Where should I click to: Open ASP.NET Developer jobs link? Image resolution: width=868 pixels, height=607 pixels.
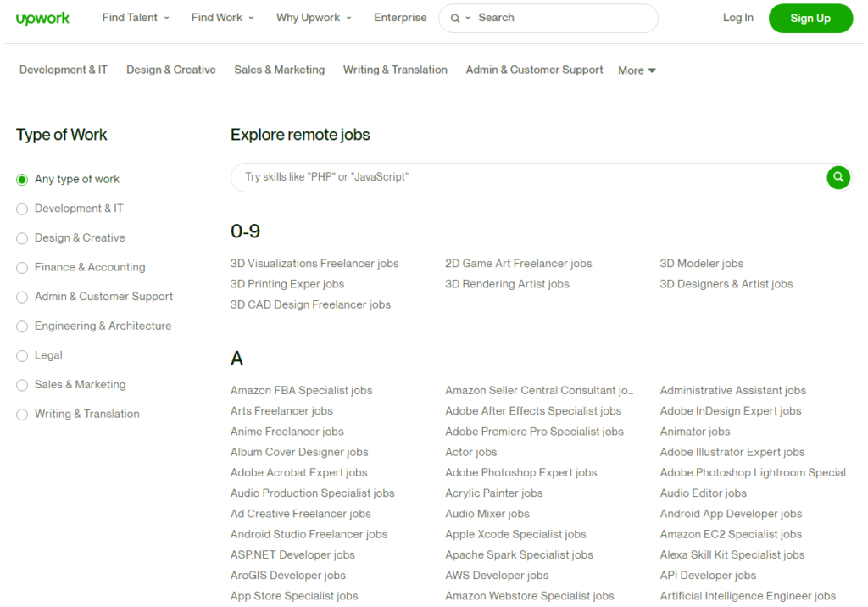pyautogui.click(x=292, y=554)
